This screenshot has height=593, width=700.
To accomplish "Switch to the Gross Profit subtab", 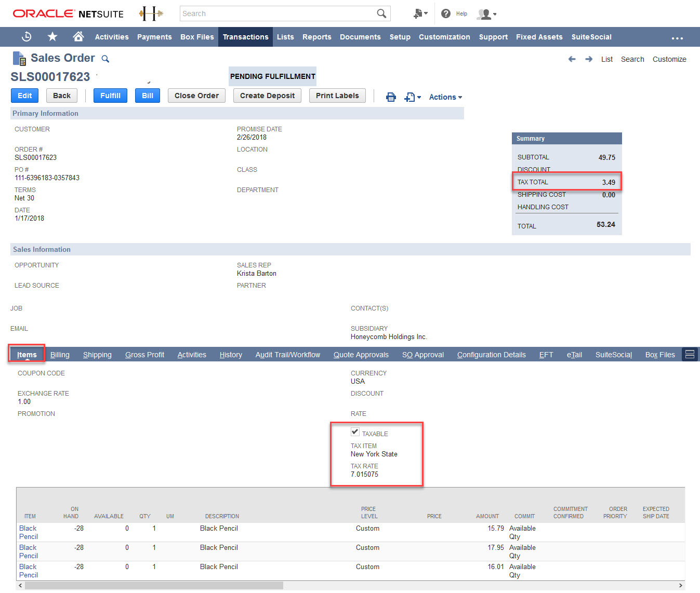I will (x=144, y=355).
